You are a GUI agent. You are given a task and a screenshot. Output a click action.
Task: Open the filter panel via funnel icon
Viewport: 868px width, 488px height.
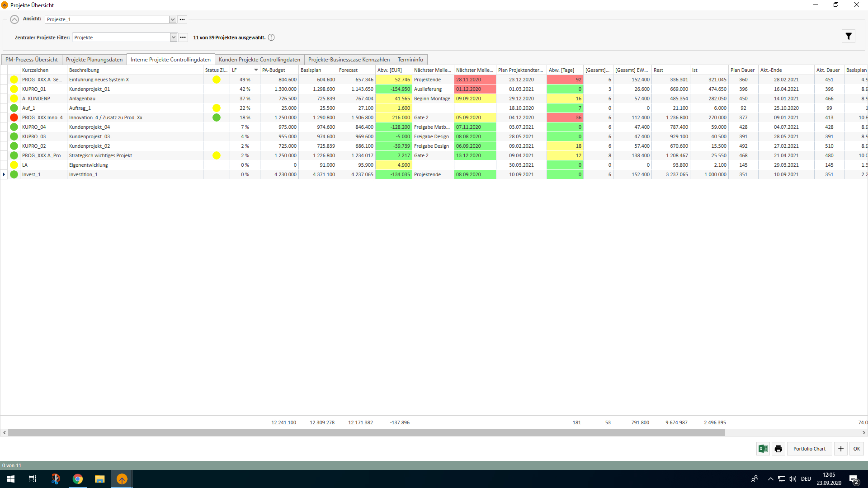[x=849, y=36]
